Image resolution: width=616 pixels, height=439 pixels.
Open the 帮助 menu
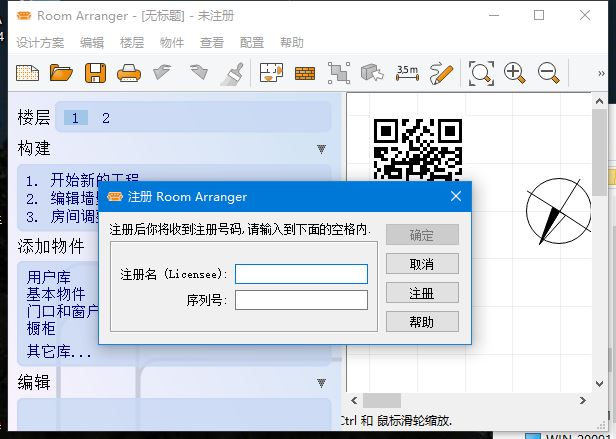point(292,42)
